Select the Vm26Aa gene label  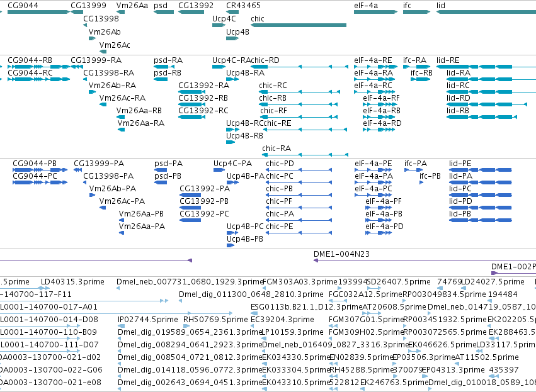132,6
